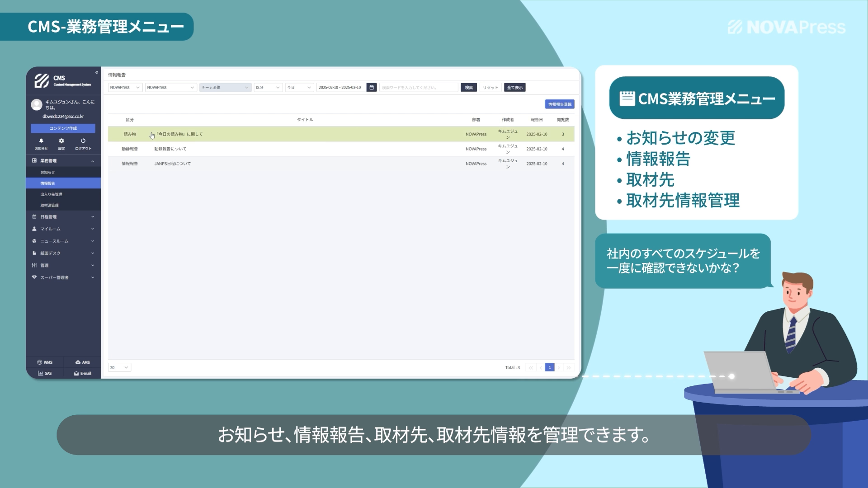
Task: Click the date range field 2025-02-10 - 2025-02-10
Action: [341, 87]
